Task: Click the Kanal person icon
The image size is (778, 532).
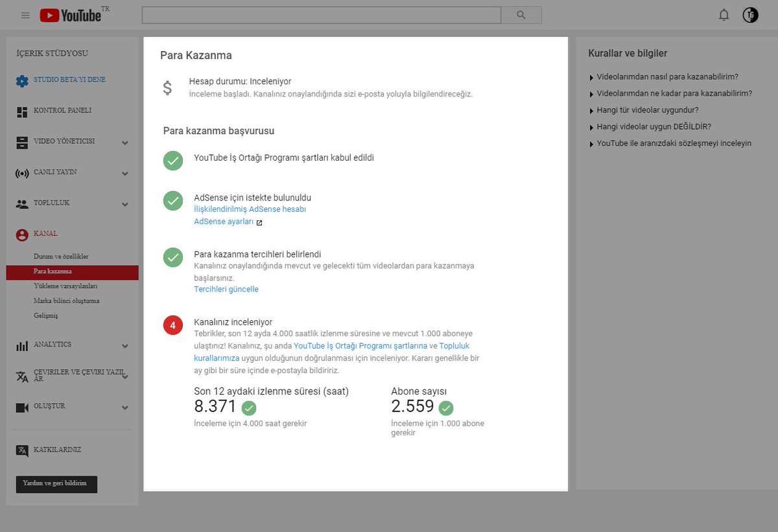Action: [22, 235]
